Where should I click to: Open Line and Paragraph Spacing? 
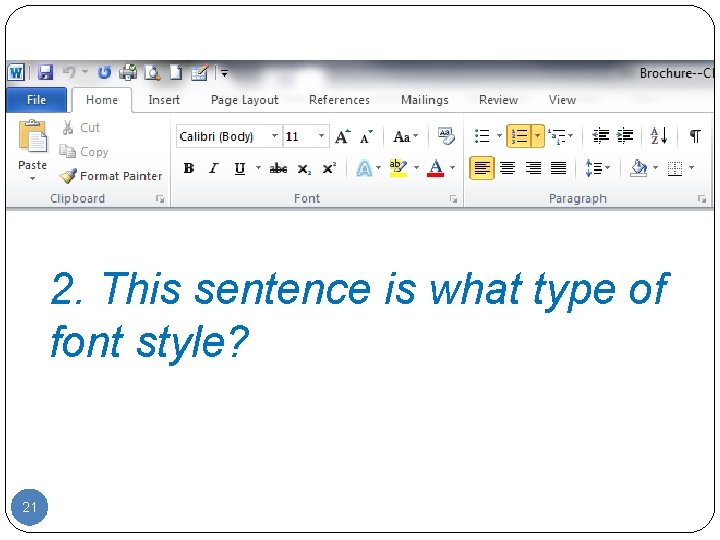[x=597, y=168]
